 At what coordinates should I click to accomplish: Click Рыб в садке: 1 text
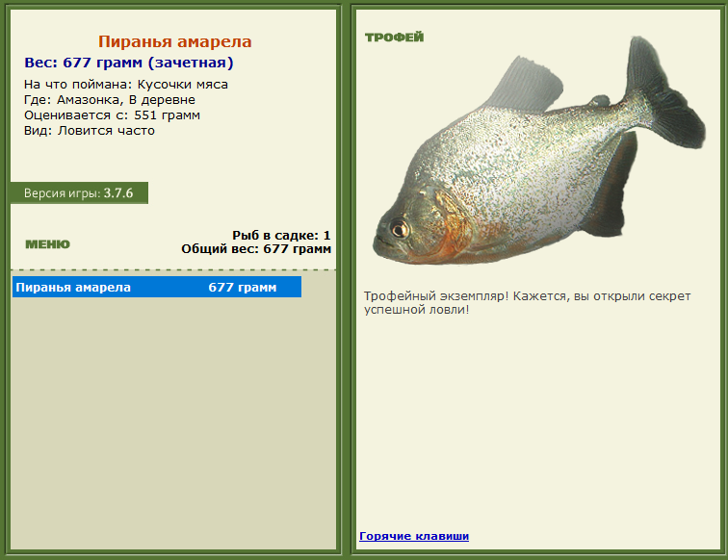pyautogui.click(x=281, y=235)
